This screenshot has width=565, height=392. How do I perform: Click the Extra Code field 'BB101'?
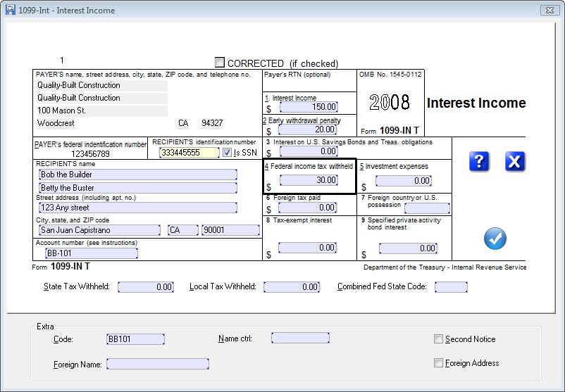(x=135, y=339)
